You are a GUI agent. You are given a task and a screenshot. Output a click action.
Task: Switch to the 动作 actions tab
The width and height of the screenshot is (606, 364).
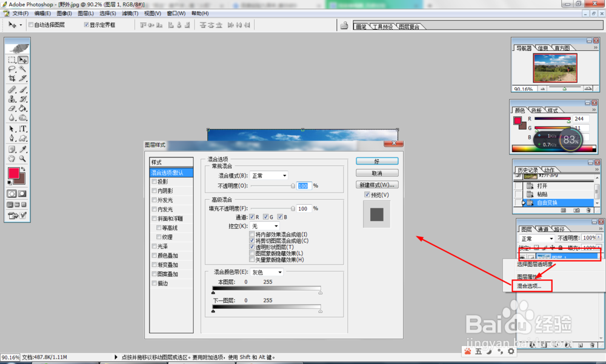(x=549, y=170)
